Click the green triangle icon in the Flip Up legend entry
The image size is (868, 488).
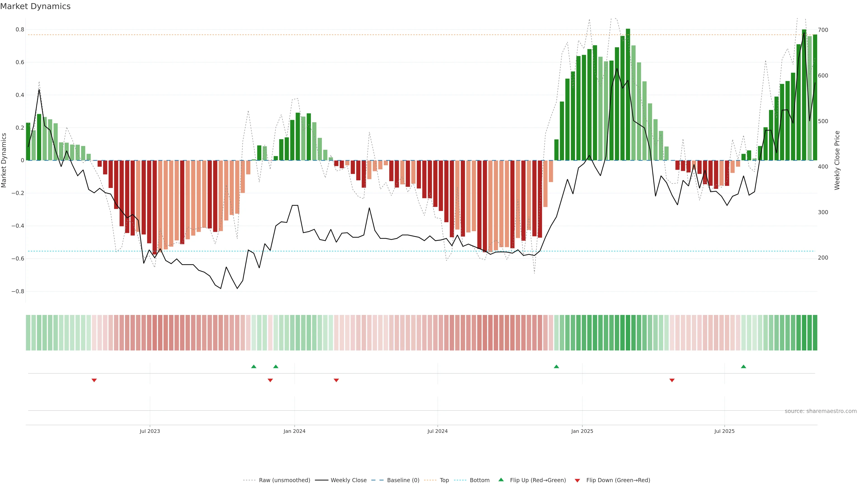[501, 480]
